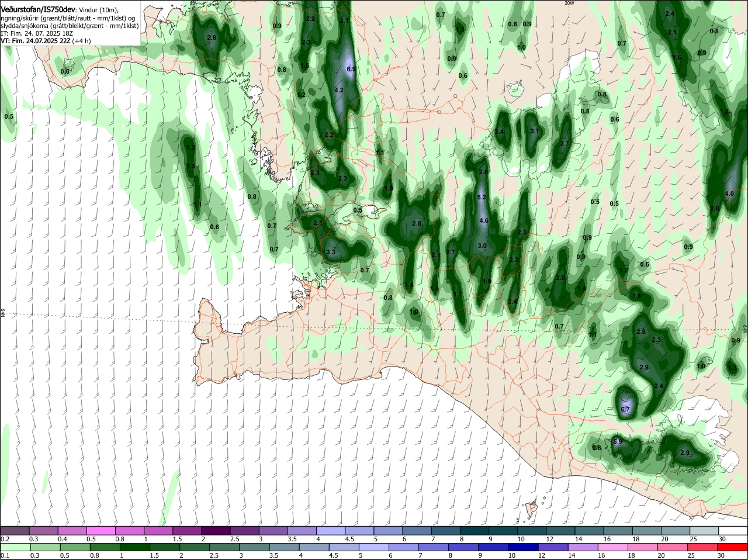
Task: Pick bottom-row red swatch after 30
Action: [x=733, y=548]
